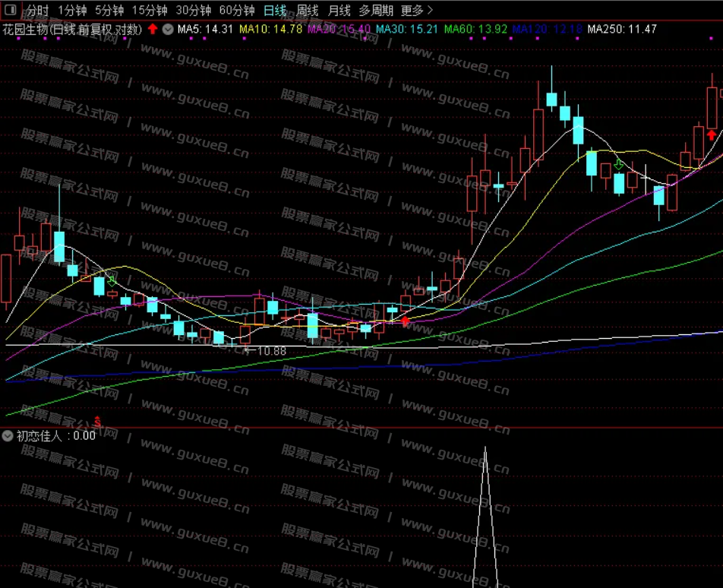
Task: Open the 多周期 multi-period tab
Action: click(376, 11)
